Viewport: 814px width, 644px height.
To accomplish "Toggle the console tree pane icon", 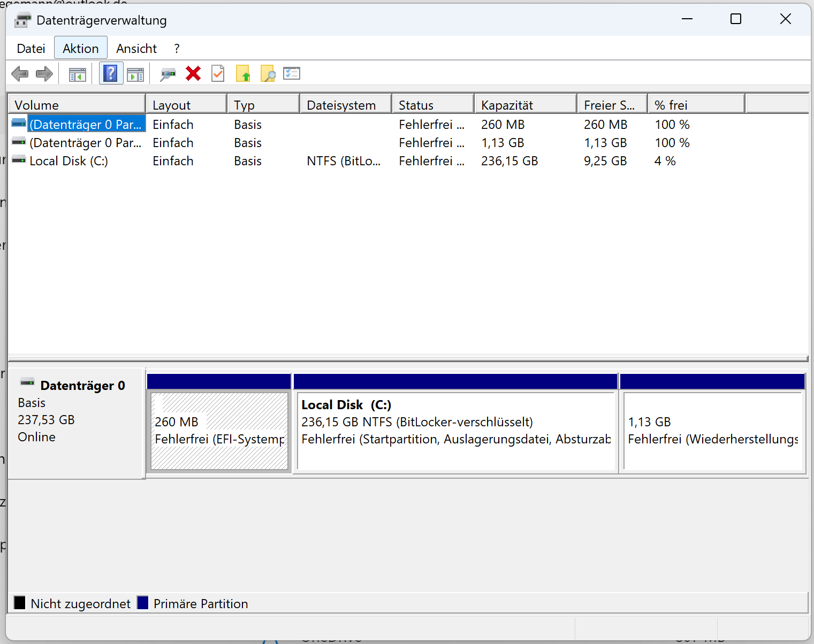I will (78, 74).
